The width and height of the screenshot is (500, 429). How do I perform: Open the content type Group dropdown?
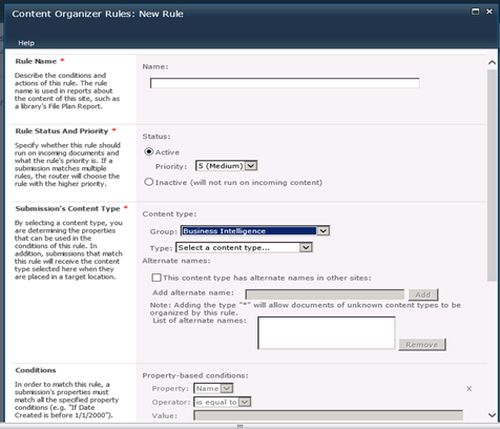pos(255,231)
